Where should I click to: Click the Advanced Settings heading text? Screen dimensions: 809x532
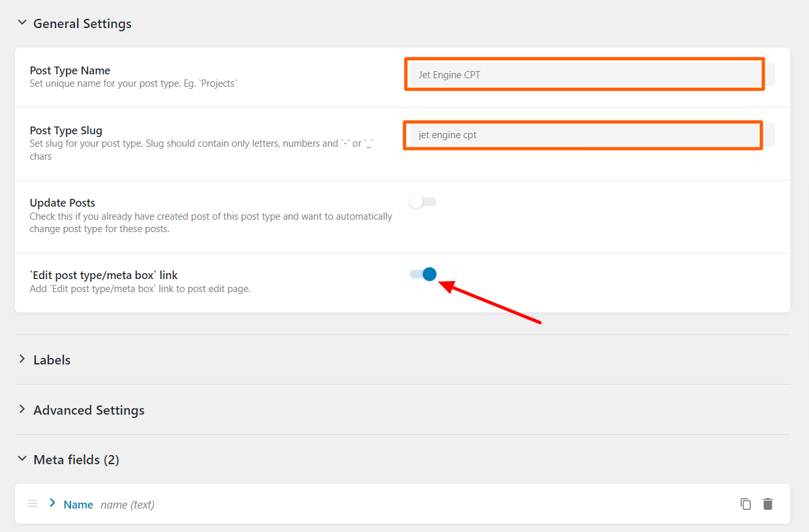click(89, 410)
